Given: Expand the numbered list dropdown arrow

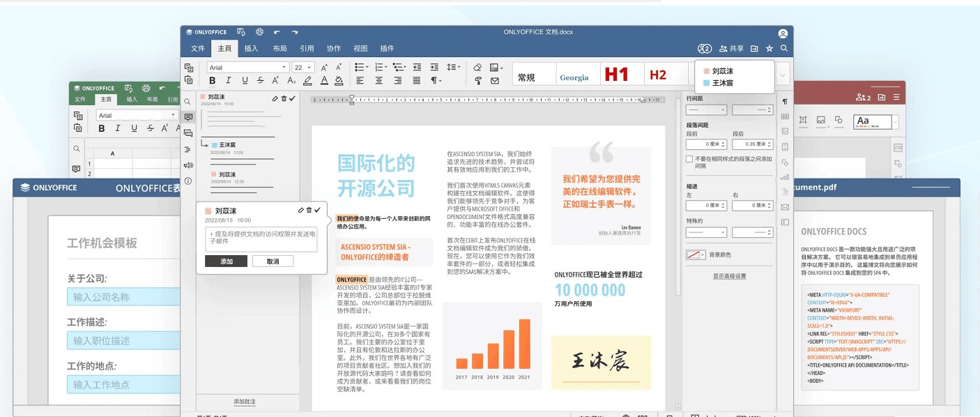Looking at the screenshot, I should [386, 67].
